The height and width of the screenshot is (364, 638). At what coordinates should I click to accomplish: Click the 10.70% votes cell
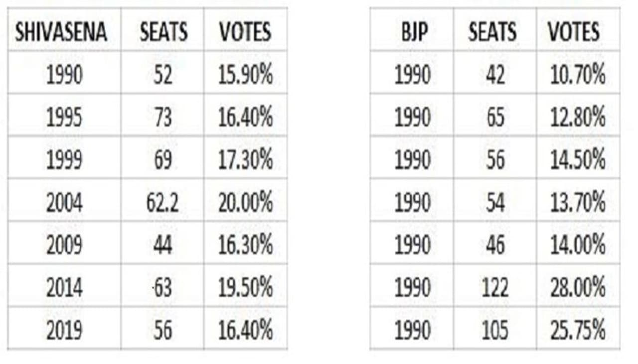(578, 75)
